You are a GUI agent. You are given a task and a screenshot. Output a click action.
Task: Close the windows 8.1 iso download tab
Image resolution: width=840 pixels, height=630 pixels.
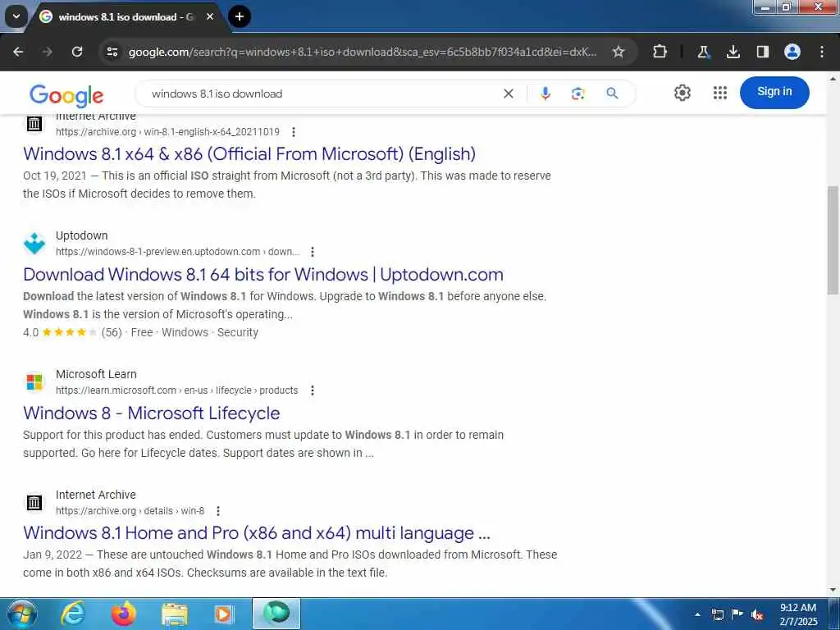pyautogui.click(x=210, y=16)
